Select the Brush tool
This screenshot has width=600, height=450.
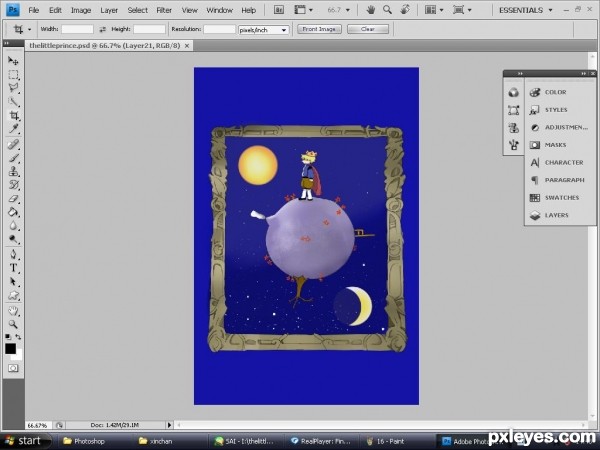point(13,158)
